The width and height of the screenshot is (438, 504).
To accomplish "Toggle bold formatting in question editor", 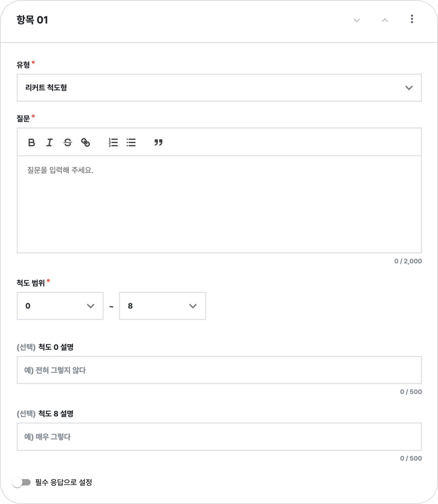I will click(31, 143).
